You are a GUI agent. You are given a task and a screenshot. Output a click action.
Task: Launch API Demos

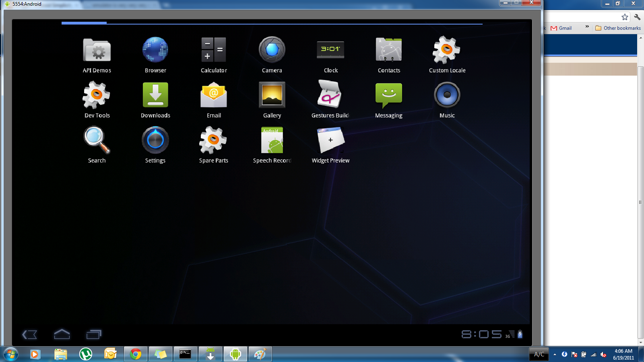click(x=97, y=49)
